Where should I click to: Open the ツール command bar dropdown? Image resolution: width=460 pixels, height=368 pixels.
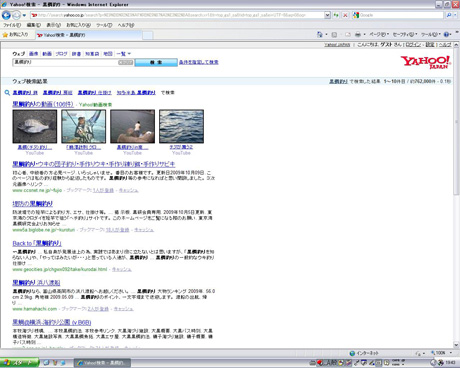(x=431, y=34)
